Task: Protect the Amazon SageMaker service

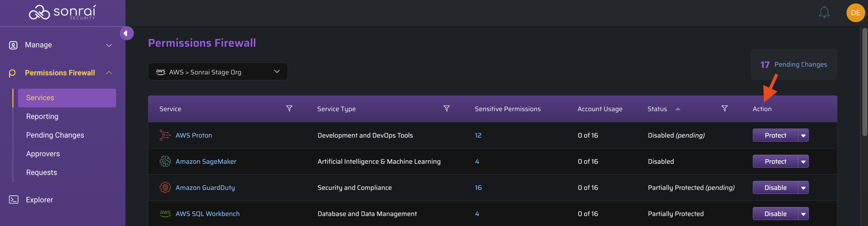Action: [775, 162]
